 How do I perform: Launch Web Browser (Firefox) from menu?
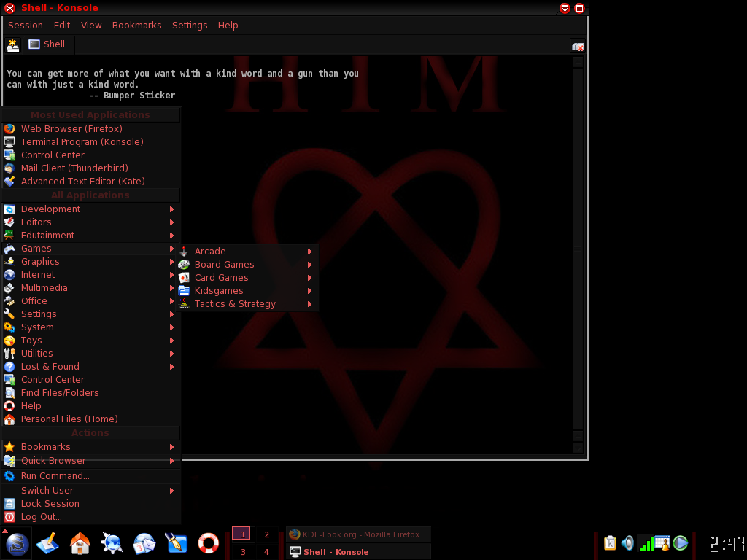(90, 128)
